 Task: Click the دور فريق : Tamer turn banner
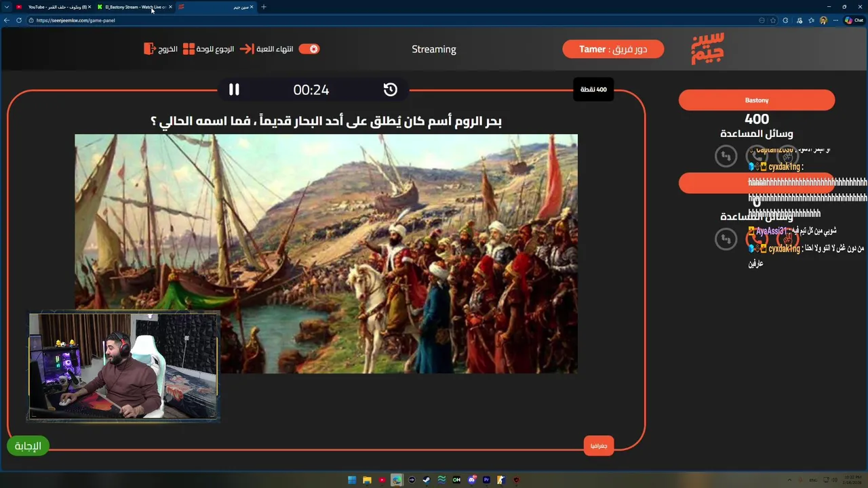coord(613,49)
